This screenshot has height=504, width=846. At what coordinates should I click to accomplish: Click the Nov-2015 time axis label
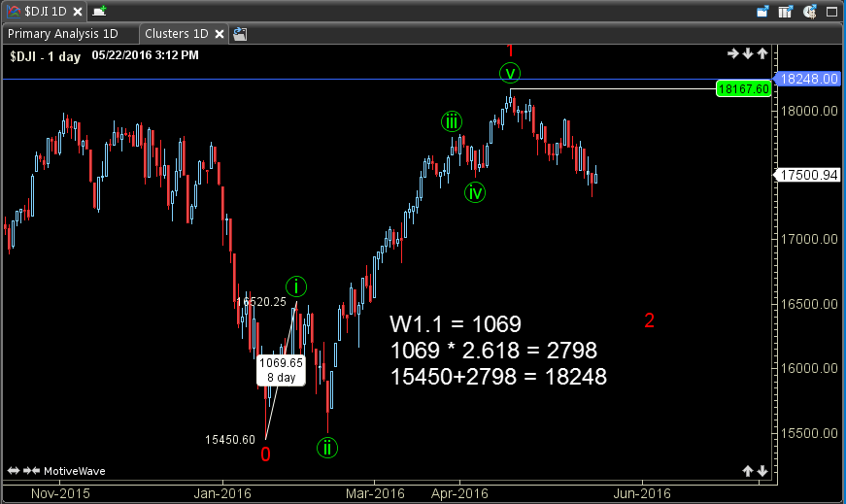coord(60,493)
